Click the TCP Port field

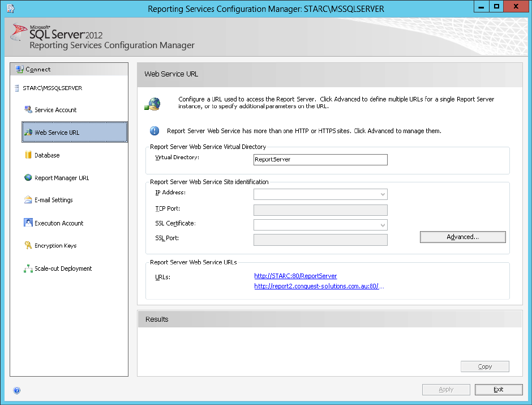(320, 210)
